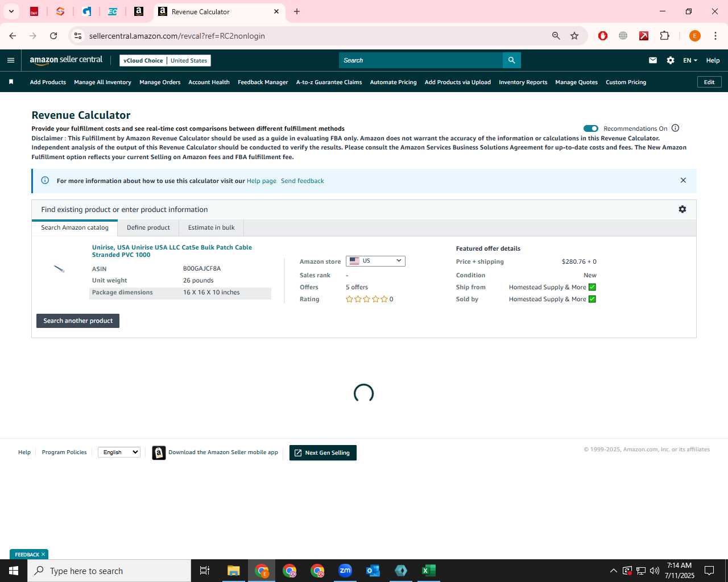Open Chrome profile avatar E
Screen dimensions: 728x582
[694, 36]
